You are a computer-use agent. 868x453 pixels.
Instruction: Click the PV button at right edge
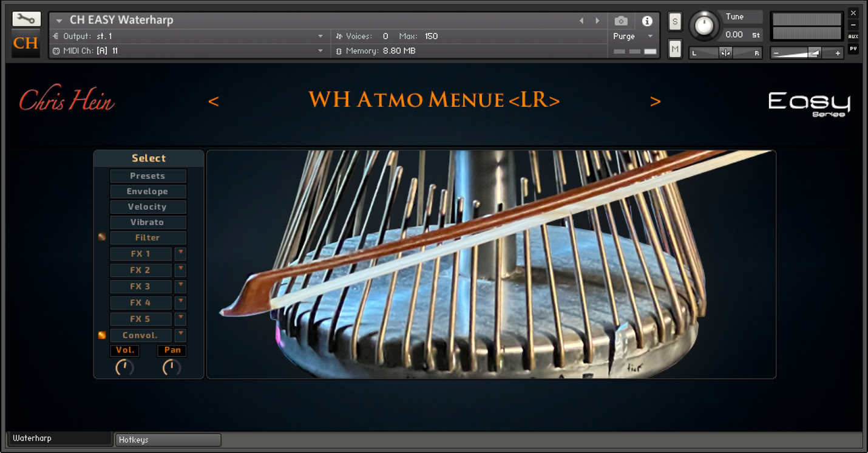[x=853, y=49]
